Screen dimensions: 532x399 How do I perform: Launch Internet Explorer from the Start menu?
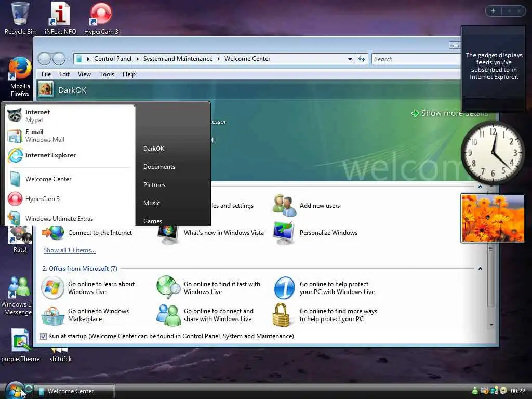(x=70, y=155)
